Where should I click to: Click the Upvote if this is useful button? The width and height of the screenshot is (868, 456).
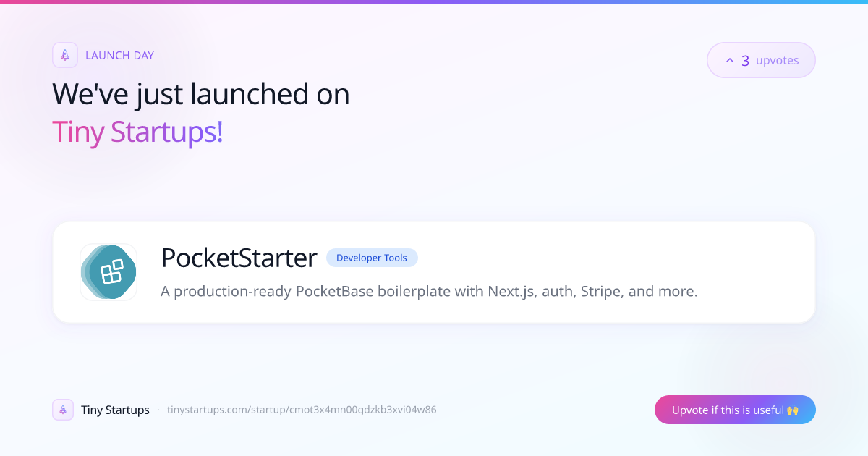click(x=735, y=410)
